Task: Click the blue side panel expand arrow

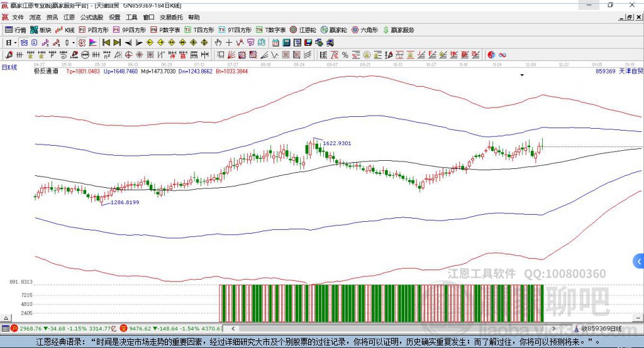Action: [x=639, y=261]
